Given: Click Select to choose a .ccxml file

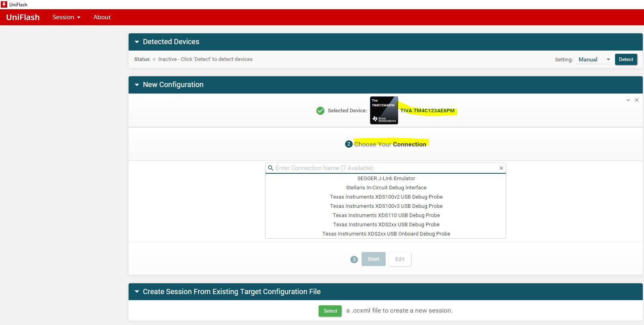Looking at the screenshot, I should point(330,311).
